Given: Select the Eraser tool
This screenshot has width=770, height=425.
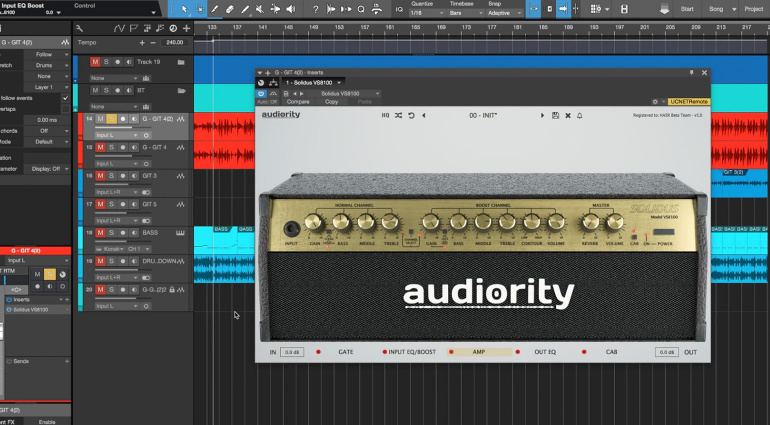Looking at the screenshot, I should click(x=229, y=9).
